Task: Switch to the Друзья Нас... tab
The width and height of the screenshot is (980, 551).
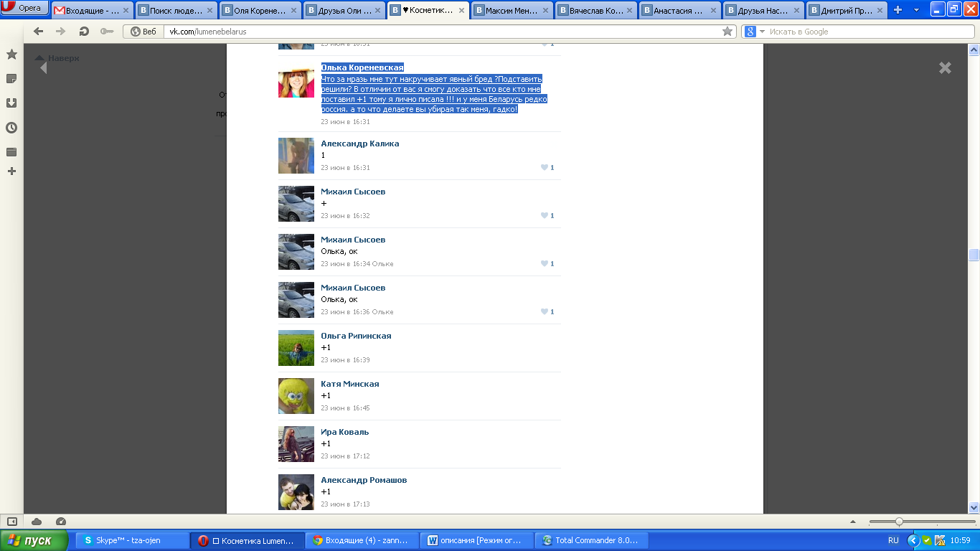Action: (x=764, y=11)
